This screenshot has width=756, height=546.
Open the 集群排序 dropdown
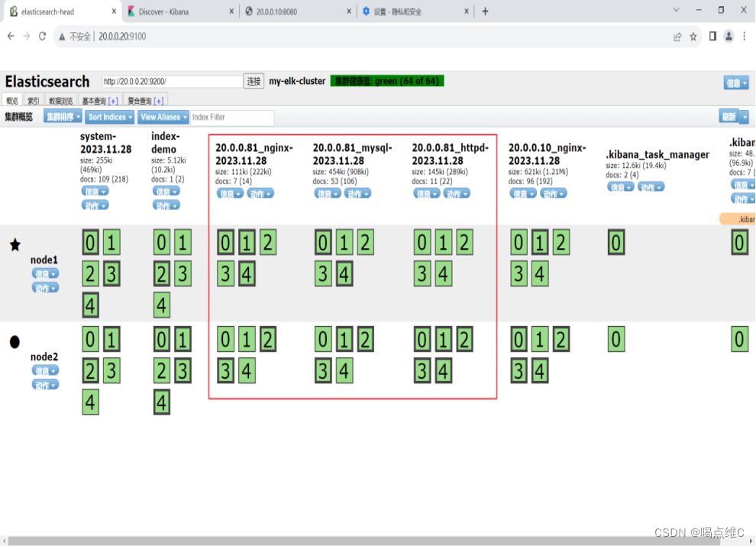pos(63,117)
